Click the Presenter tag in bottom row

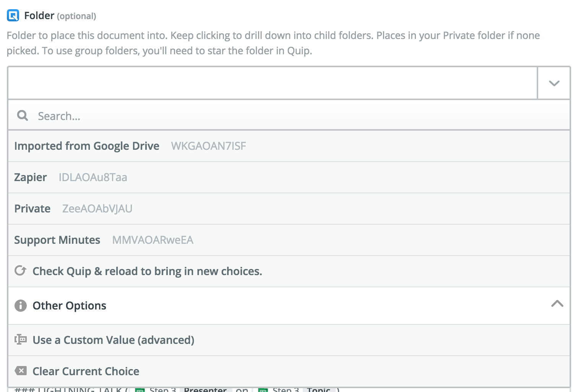(205, 390)
